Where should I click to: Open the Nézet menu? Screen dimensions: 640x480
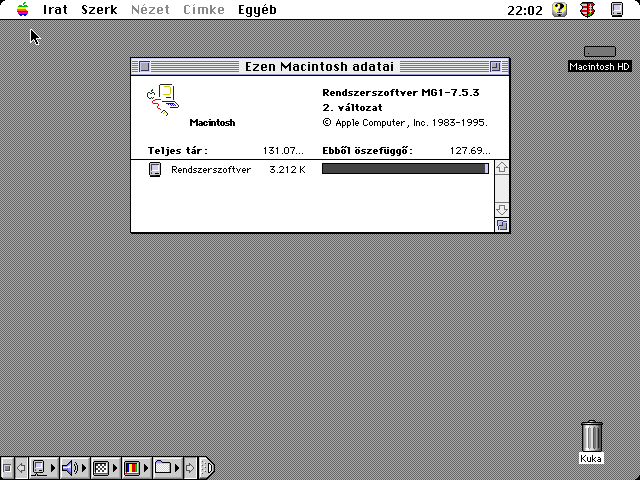150,9
